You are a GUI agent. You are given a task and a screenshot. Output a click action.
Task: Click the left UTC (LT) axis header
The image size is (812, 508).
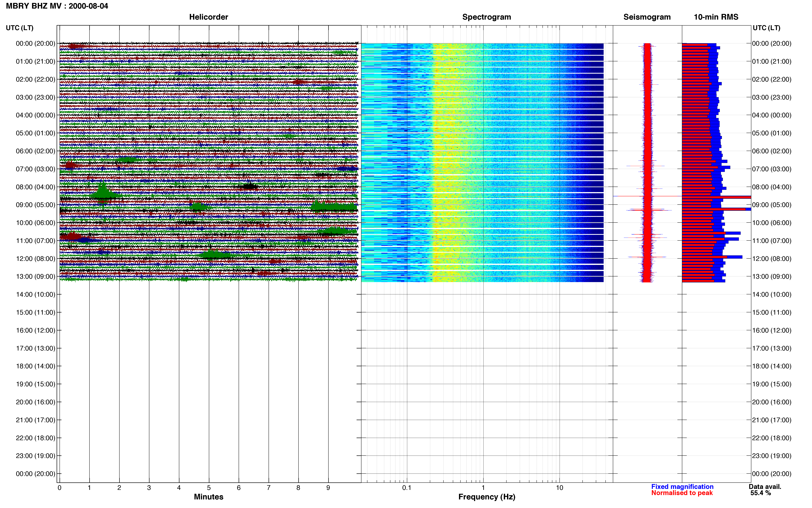pyautogui.click(x=20, y=28)
